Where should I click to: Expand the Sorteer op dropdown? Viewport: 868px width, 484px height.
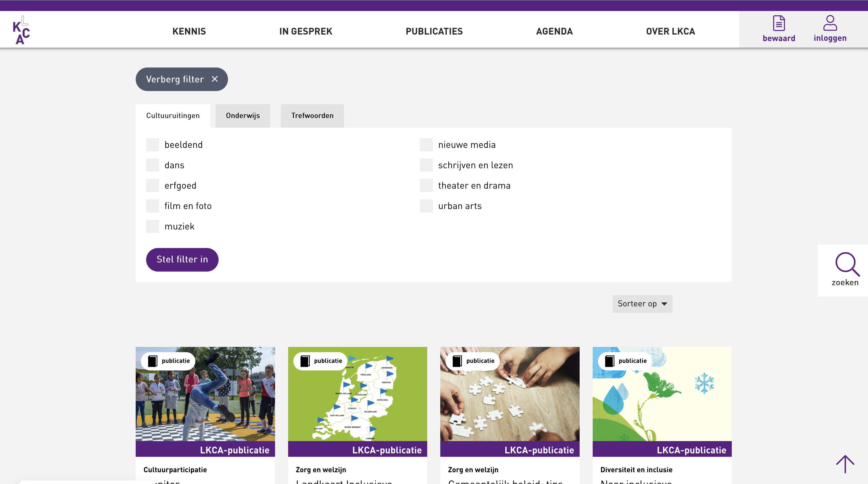pos(642,304)
